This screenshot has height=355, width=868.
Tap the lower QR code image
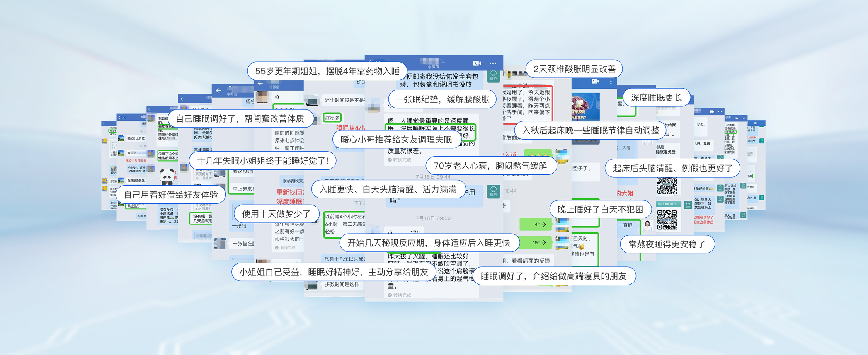(667, 219)
